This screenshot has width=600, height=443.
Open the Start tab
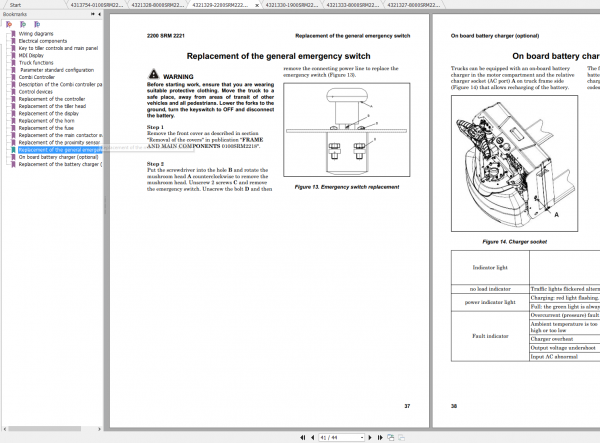click(x=15, y=5)
